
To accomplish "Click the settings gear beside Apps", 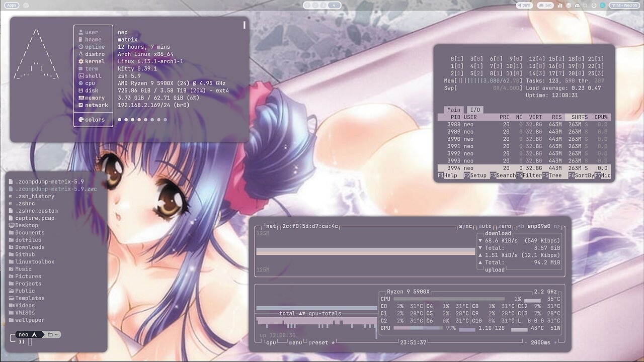I will [26, 5].
